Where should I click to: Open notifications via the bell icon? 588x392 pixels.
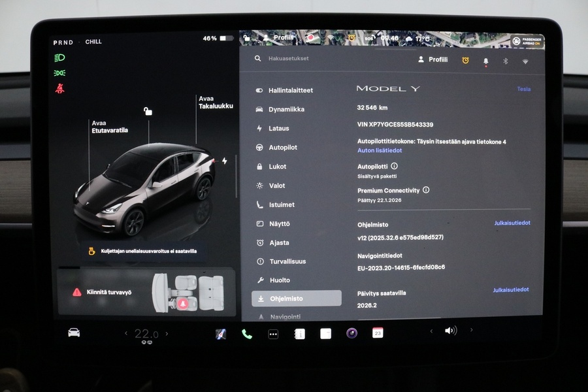coord(485,60)
